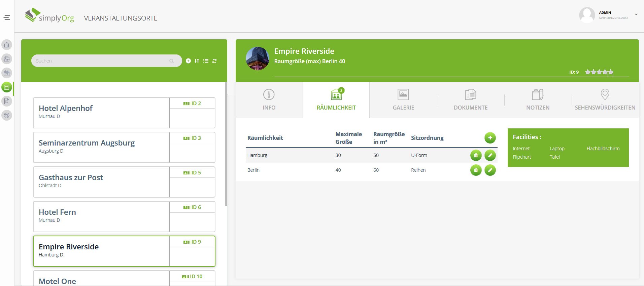Switch venue list view mode
Image resolution: width=644 pixels, height=286 pixels.
click(x=206, y=61)
